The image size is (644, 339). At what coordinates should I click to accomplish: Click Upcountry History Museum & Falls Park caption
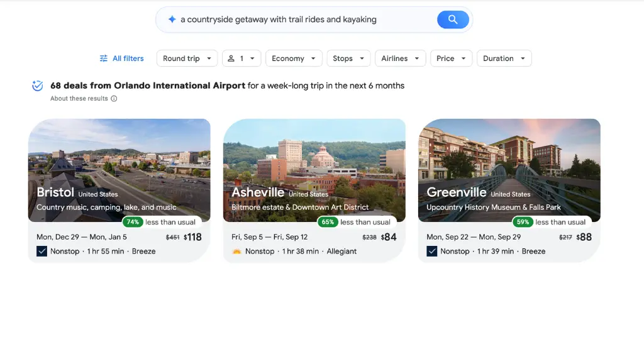(x=493, y=208)
